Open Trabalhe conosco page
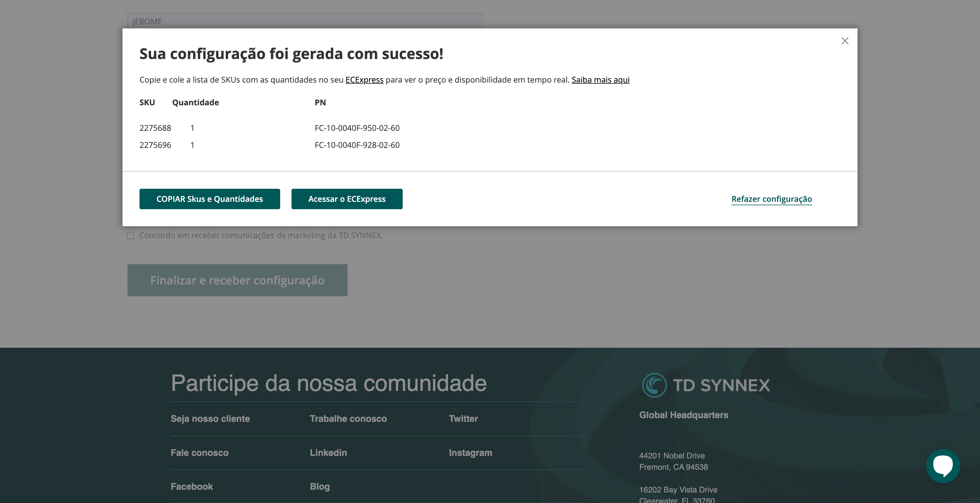The width and height of the screenshot is (980, 503). click(349, 418)
